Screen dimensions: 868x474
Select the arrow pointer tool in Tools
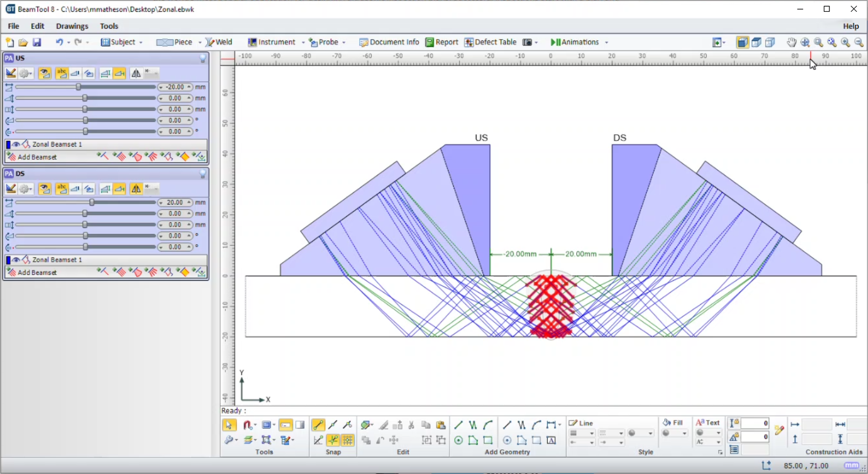click(x=229, y=425)
